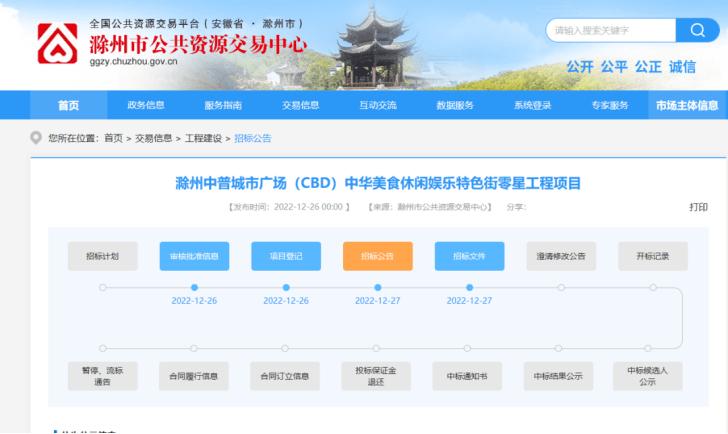Open the 服务指南 navigation menu
This screenshot has width=728, height=434.
pos(223,105)
